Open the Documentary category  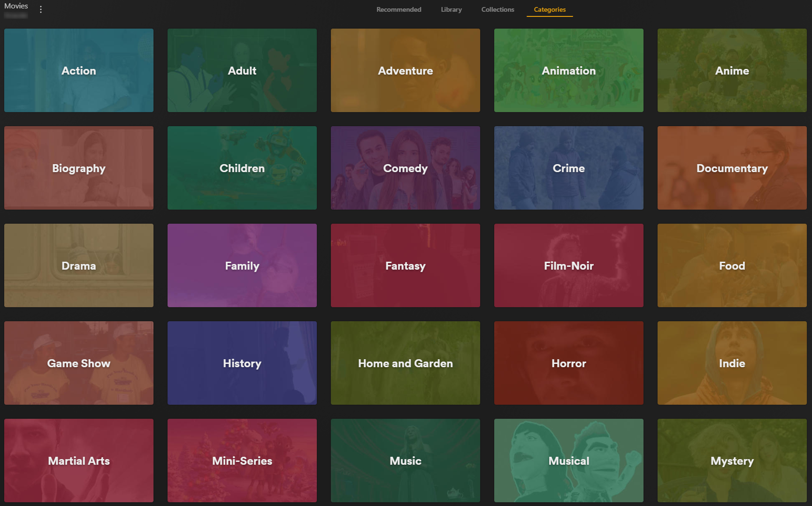click(732, 168)
